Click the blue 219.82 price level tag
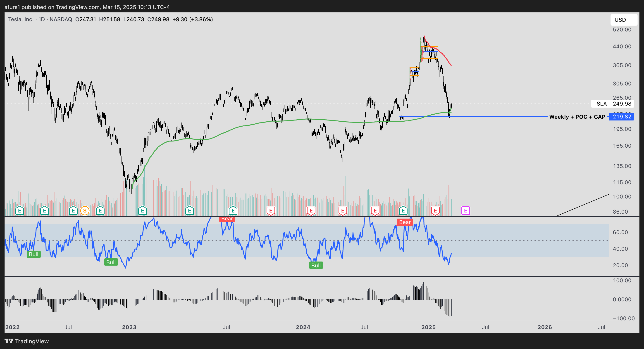The width and height of the screenshot is (644, 349). point(622,117)
